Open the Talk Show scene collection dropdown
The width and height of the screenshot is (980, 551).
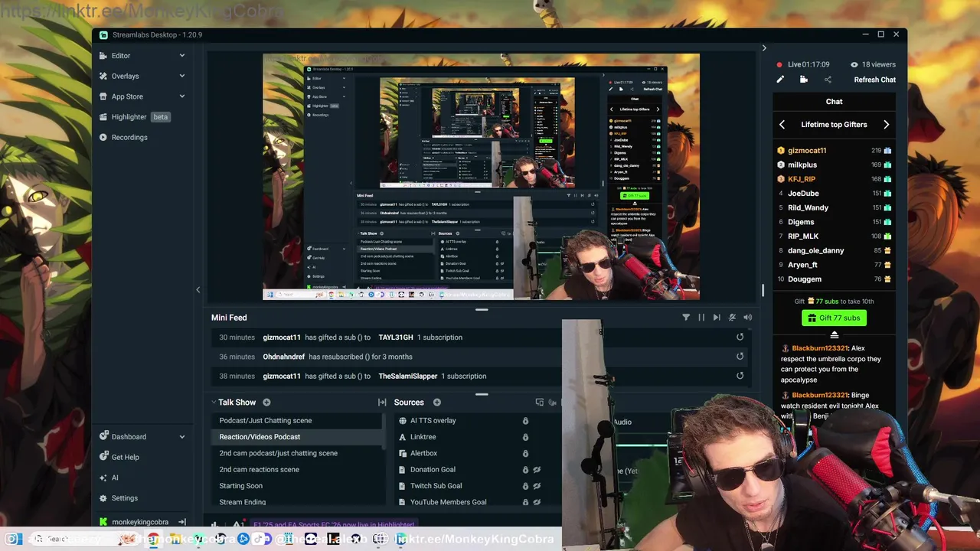235,403
